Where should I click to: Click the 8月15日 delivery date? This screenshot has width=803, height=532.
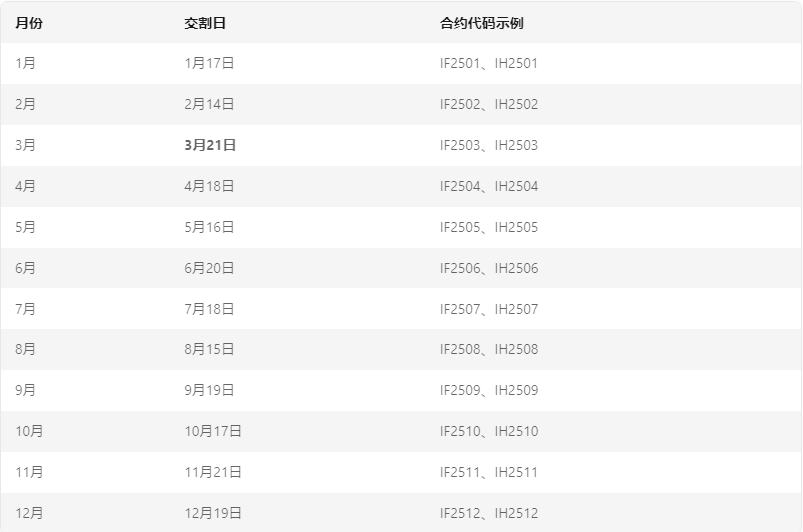pos(209,349)
